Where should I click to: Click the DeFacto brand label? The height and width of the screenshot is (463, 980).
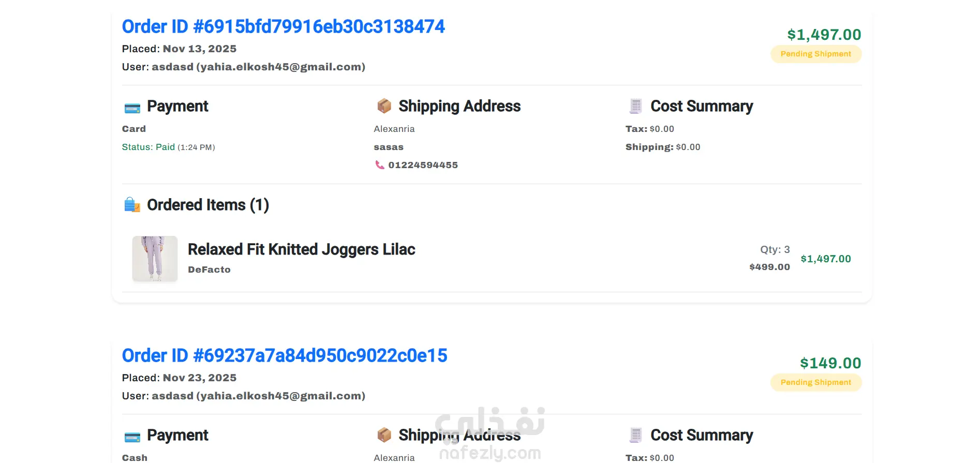point(209,270)
